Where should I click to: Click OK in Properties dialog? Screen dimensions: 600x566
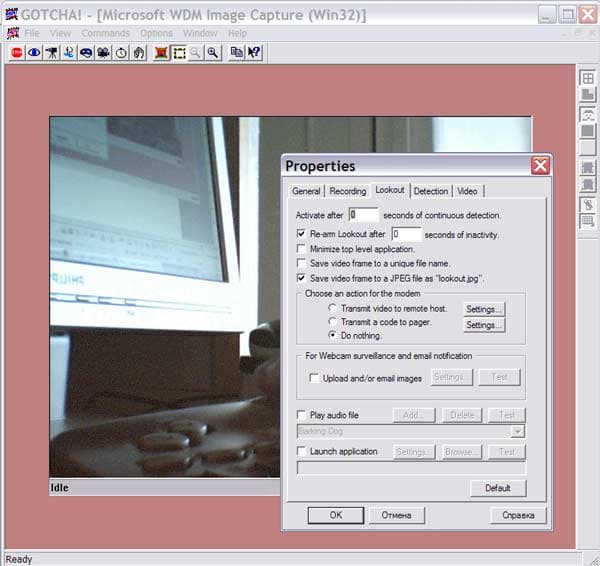336,515
